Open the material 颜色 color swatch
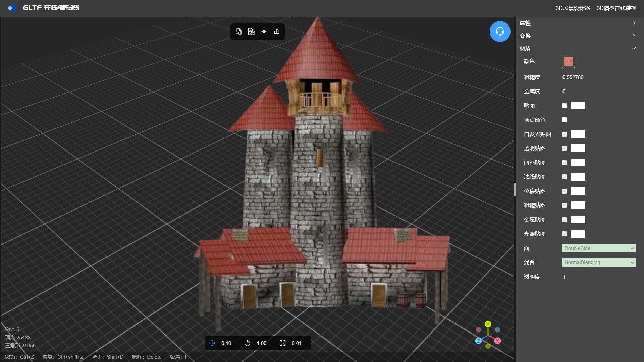Image resolution: width=644 pixels, height=362 pixels. coord(568,61)
